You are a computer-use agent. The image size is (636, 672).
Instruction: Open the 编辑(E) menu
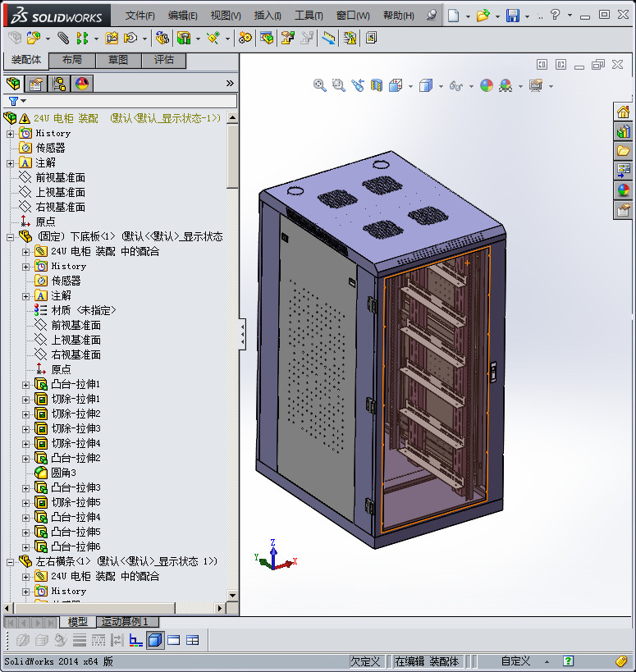(x=183, y=16)
